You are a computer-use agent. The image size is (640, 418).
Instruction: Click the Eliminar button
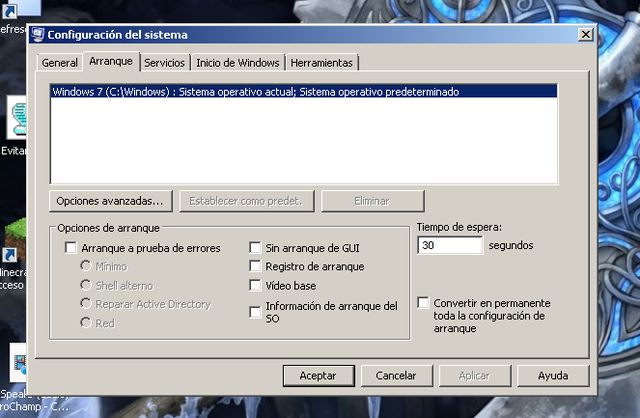373,201
